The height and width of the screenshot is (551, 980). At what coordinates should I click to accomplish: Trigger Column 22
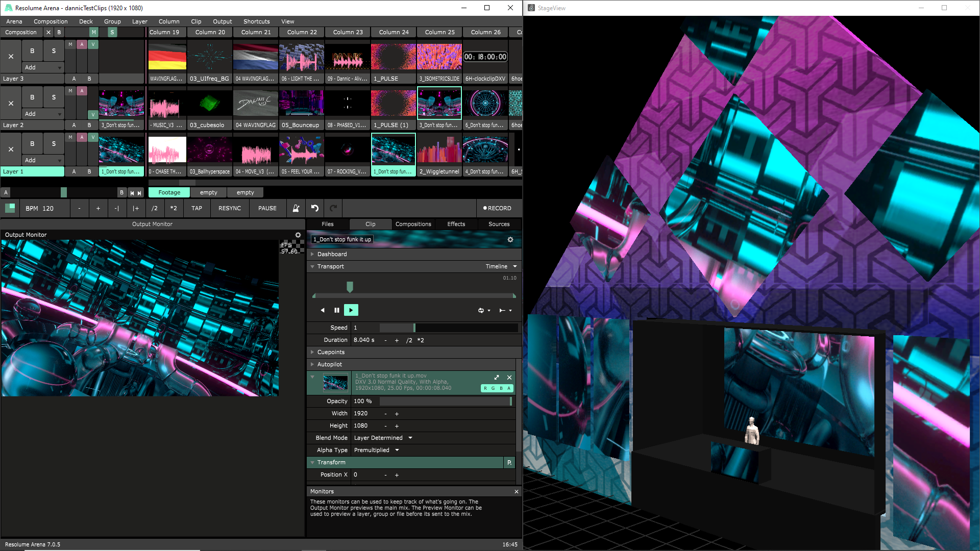[x=302, y=32]
